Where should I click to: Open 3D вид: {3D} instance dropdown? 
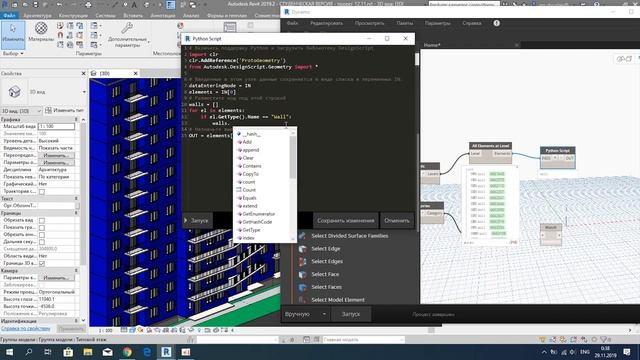[21, 111]
